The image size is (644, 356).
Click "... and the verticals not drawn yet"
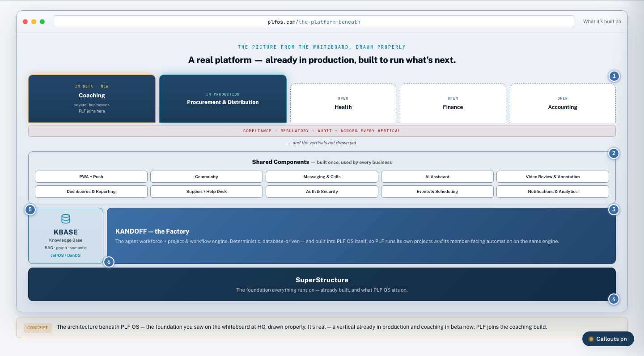322,143
